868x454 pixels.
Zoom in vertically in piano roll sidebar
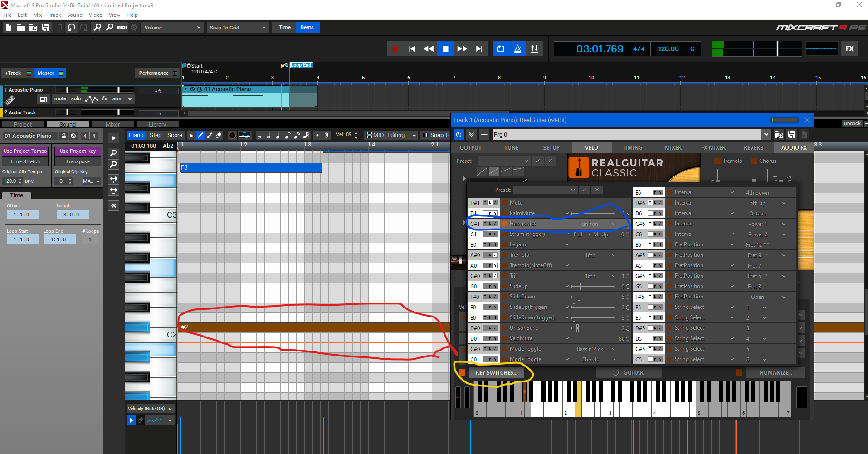pyautogui.click(x=114, y=153)
